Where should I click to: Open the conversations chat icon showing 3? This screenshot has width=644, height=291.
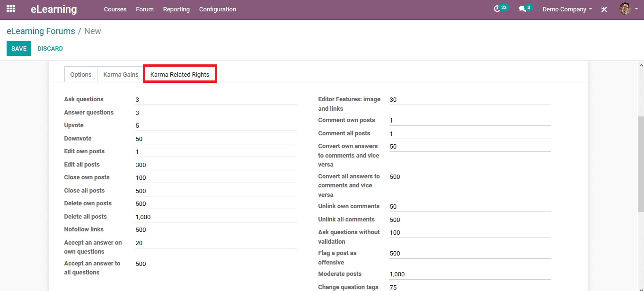pos(525,9)
